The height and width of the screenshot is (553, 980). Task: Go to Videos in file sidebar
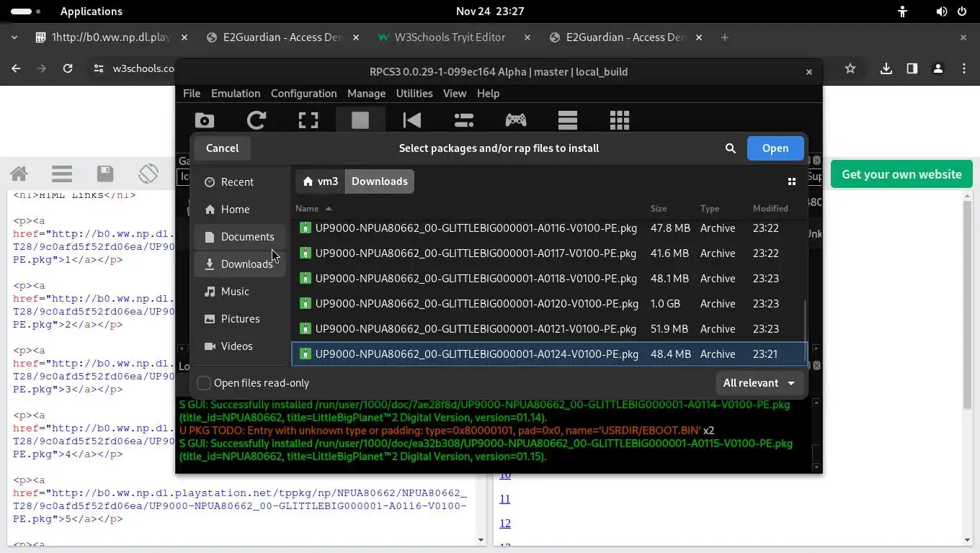pos(240,346)
